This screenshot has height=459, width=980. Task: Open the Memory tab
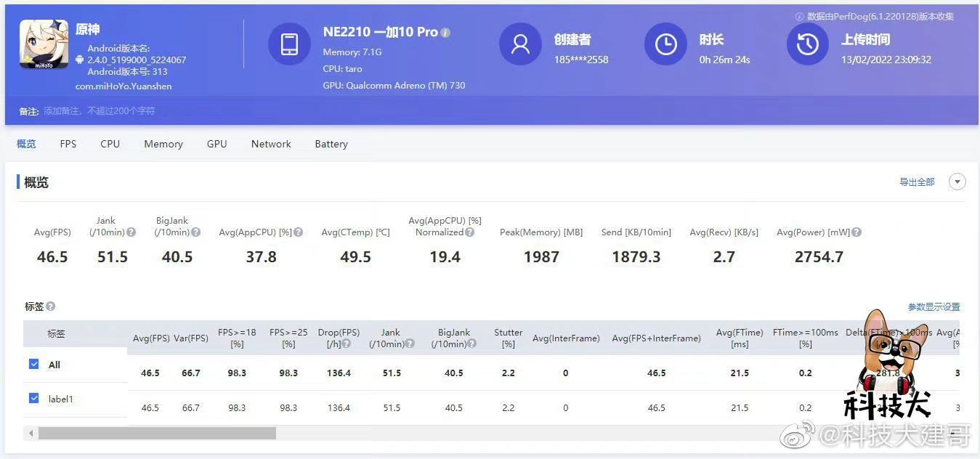point(163,144)
